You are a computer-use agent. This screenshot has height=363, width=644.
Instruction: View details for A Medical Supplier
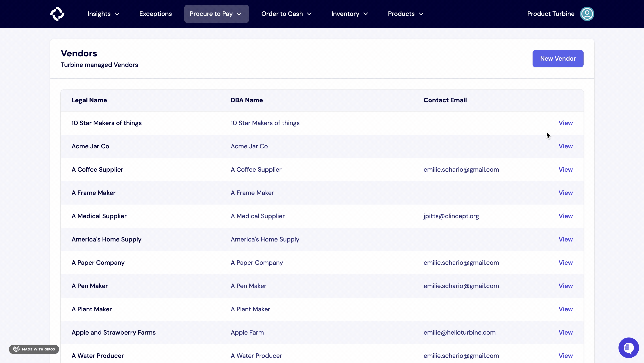click(566, 216)
